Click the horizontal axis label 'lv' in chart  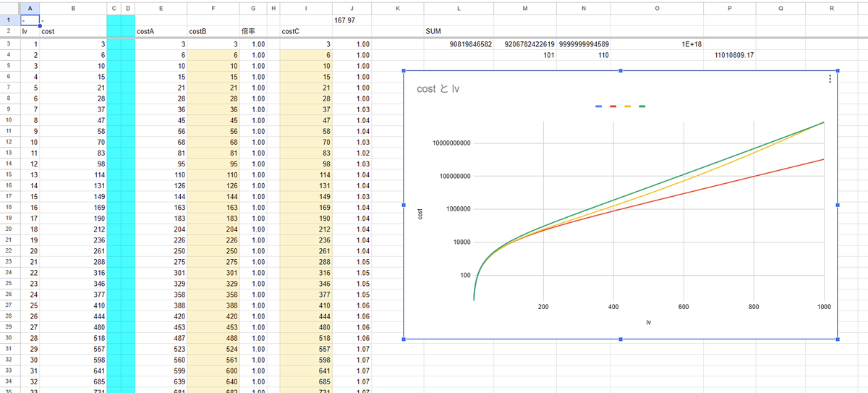tap(648, 322)
